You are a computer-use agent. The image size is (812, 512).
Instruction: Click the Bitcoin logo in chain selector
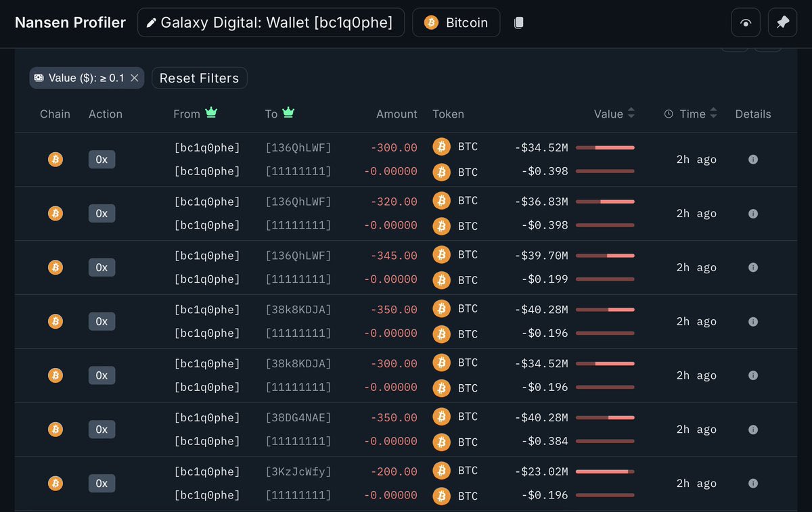[431, 22]
